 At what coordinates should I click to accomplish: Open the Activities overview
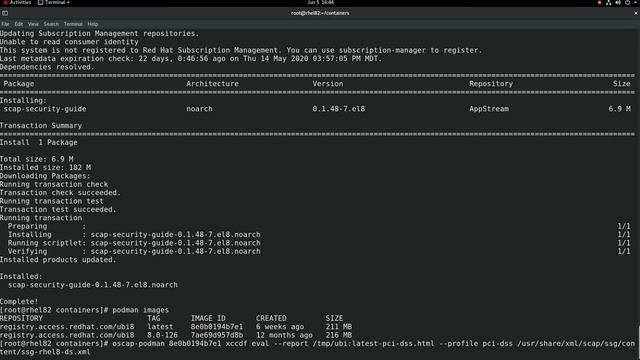coord(17,2)
